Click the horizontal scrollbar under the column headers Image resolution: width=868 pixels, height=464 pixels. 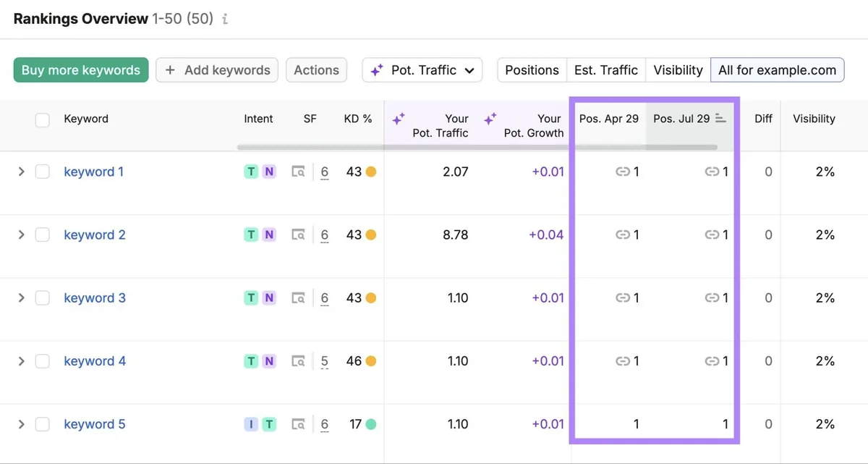(x=477, y=147)
